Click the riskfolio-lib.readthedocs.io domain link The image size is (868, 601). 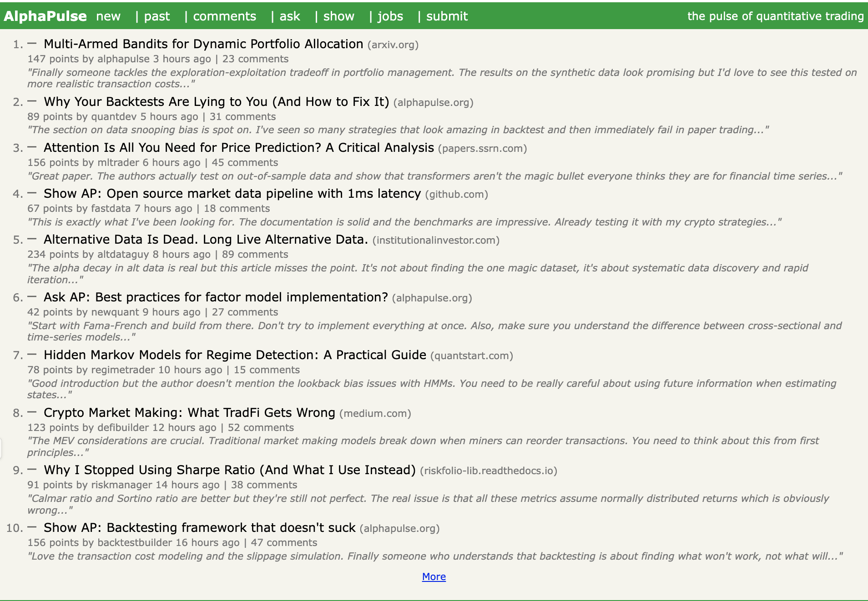[489, 471]
